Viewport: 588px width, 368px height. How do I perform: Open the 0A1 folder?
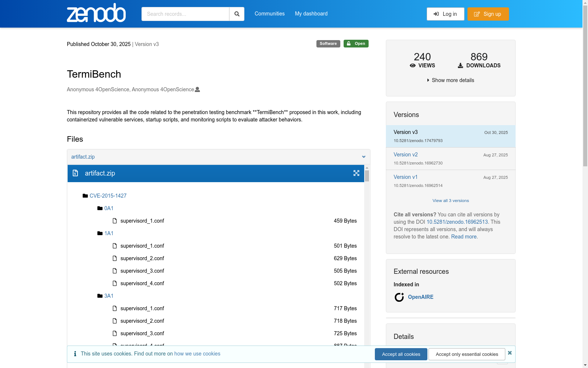click(109, 208)
